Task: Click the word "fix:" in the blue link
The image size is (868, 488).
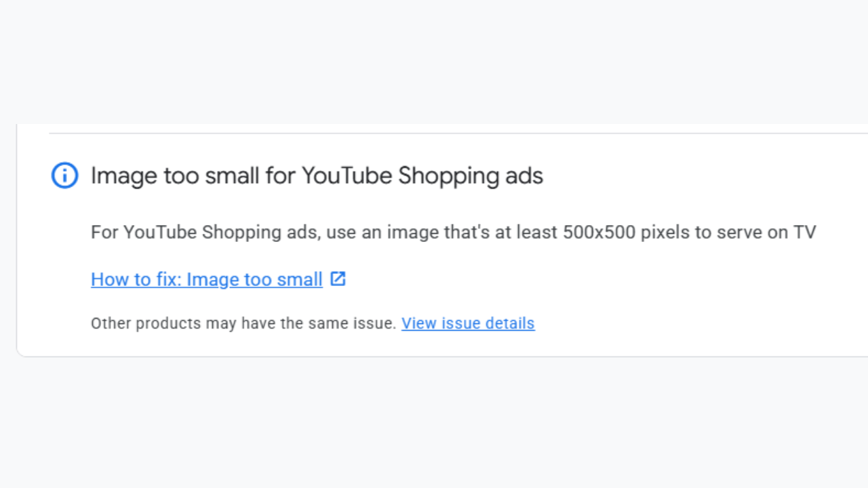Action: tap(168, 279)
